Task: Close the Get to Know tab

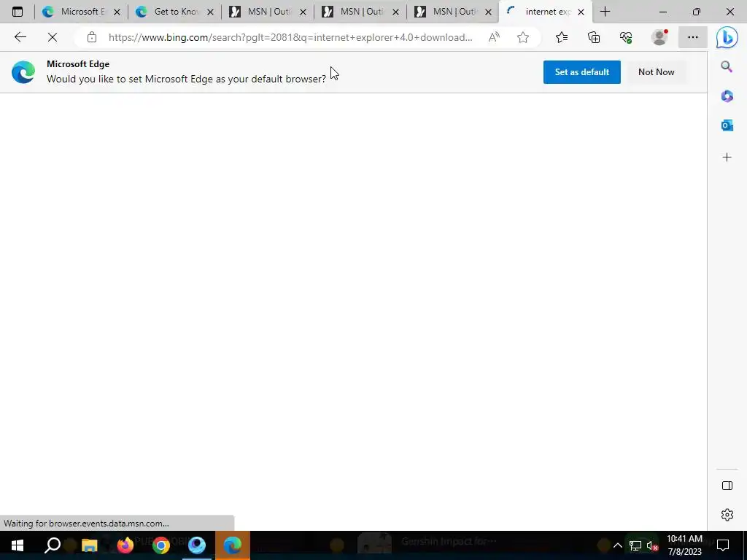Action: (x=210, y=12)
